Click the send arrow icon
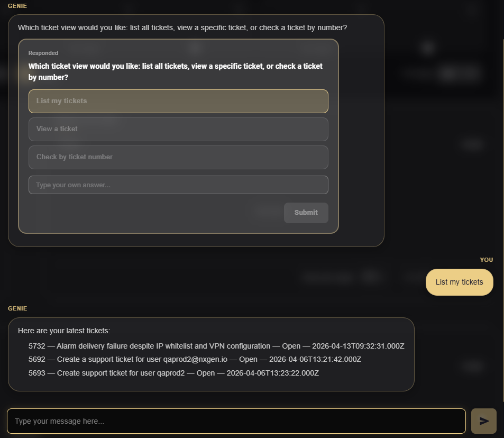The image size is (504, 438). pyautogui.click(x=484, y=421)
